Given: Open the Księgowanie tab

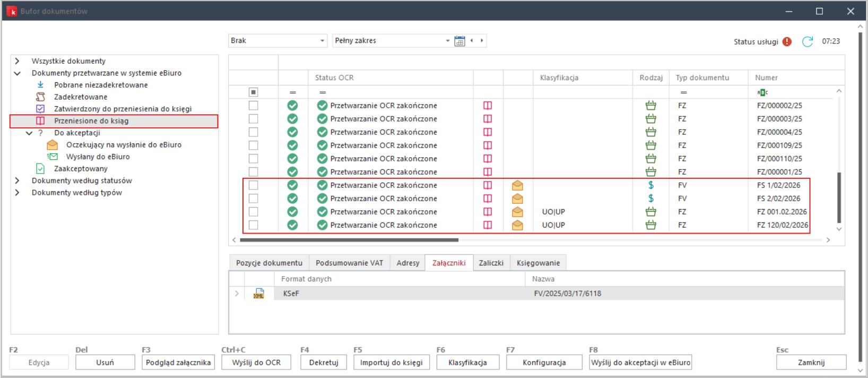Looking at the screenshot, I should click(x=538, y=263).
